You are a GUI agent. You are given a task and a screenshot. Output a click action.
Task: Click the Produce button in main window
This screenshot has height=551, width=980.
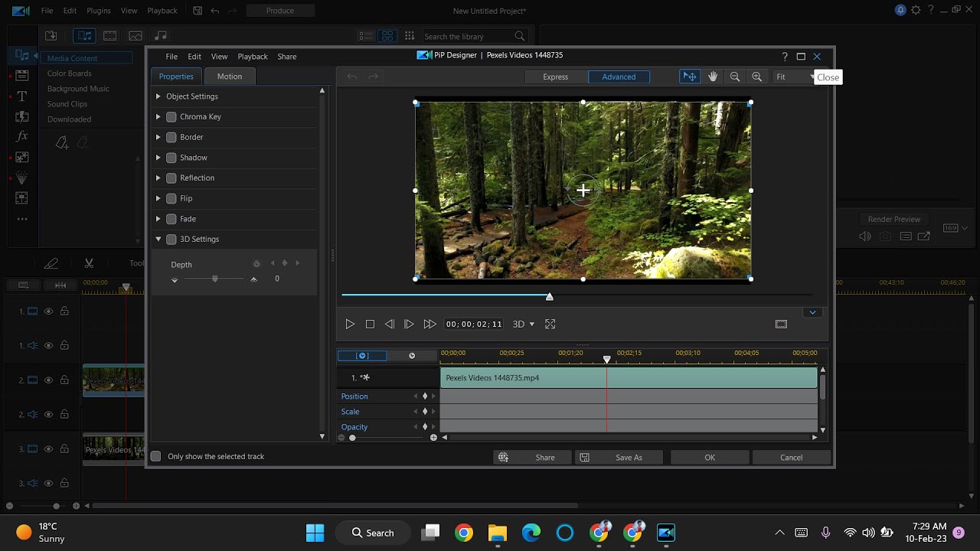pyautogui.click(x=280, y=11)
